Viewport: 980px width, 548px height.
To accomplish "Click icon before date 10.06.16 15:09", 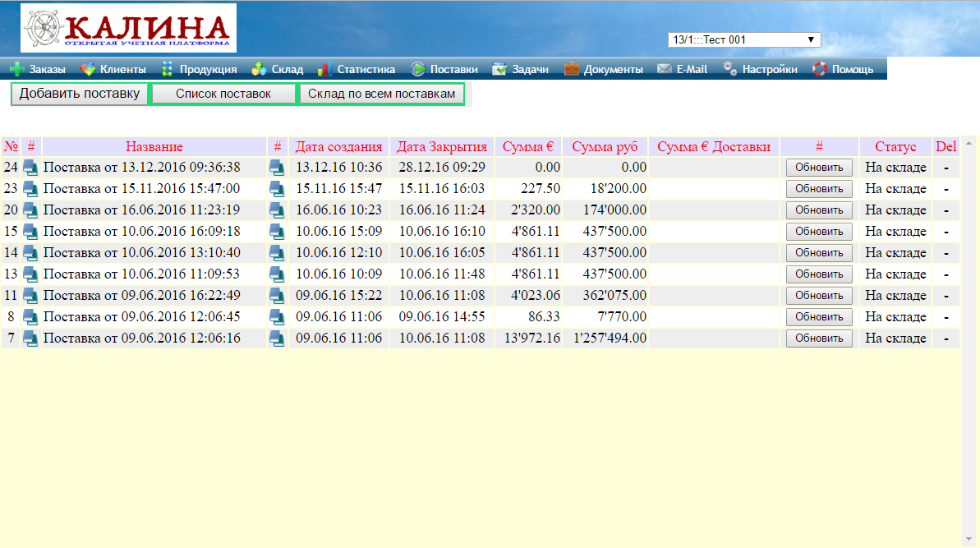I will [277, 231].
